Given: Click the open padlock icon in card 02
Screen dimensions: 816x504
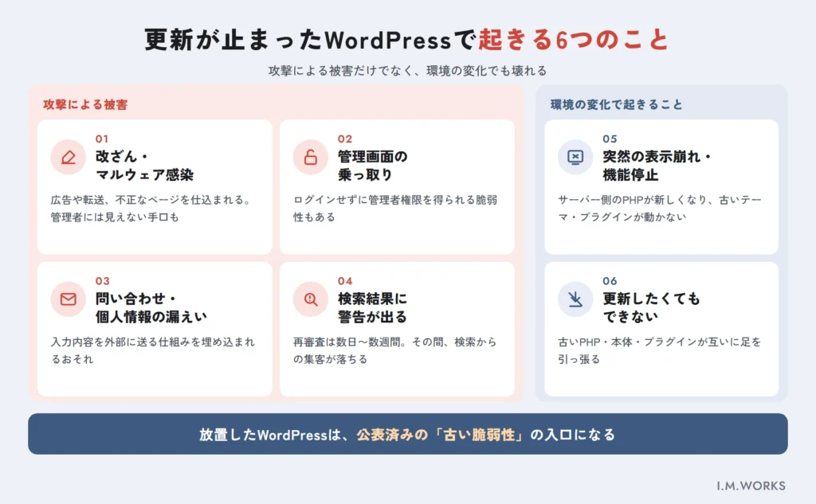Looking at the screenshot, I should click(x=311, y=157).
